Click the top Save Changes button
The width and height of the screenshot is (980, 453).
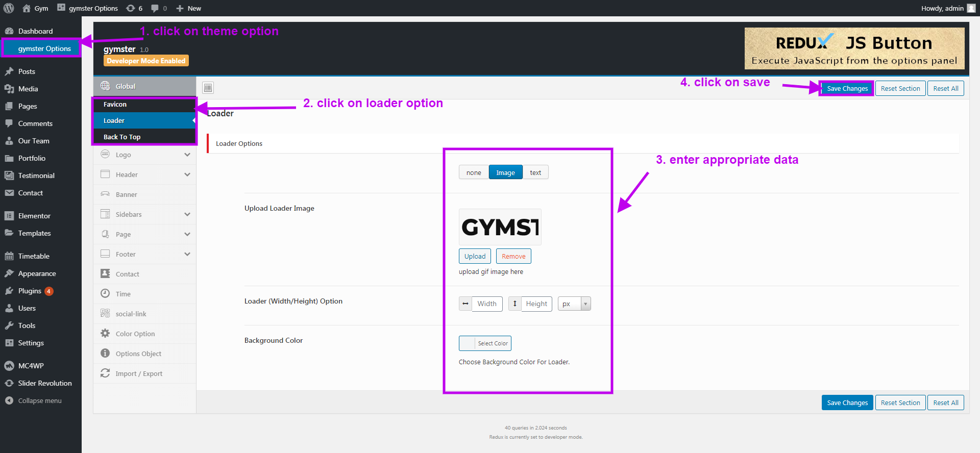[x=847, y=88]
